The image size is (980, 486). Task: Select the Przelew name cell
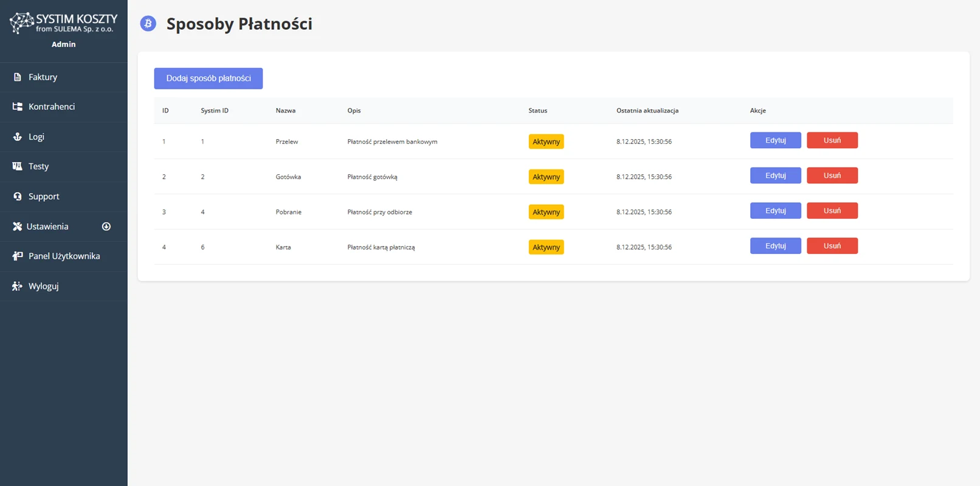point(287,142)
